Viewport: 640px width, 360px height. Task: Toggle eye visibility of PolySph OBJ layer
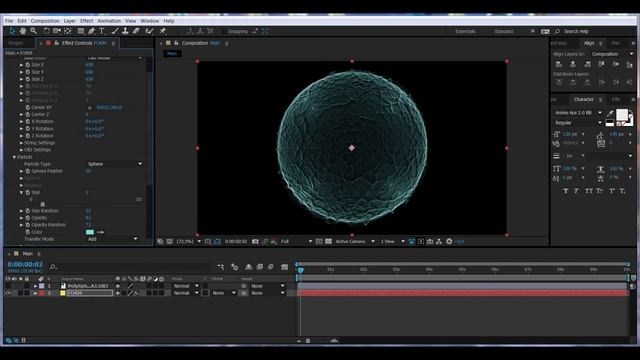8,286
